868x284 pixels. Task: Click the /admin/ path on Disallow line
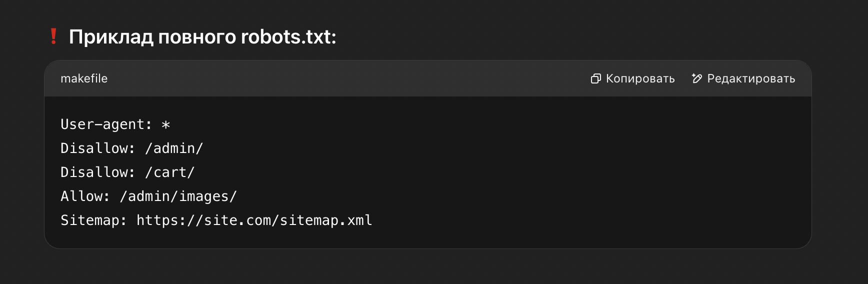pyautogui.click(x=174, y=148)
